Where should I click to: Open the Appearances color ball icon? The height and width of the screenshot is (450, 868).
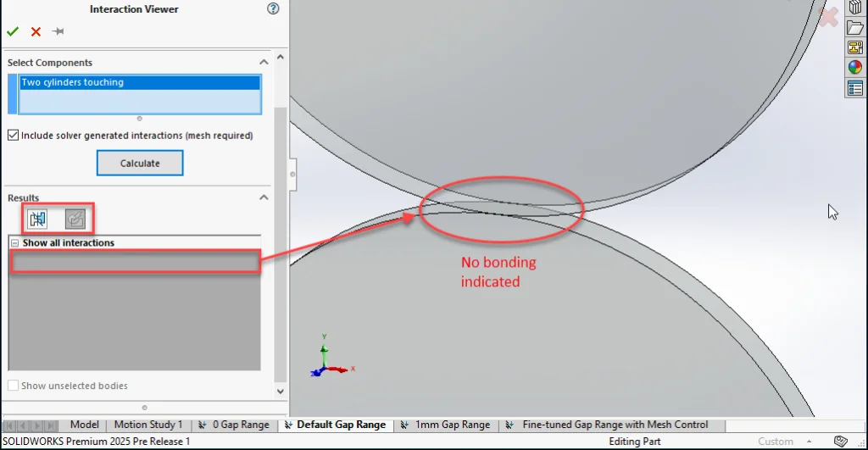[855, 68]
